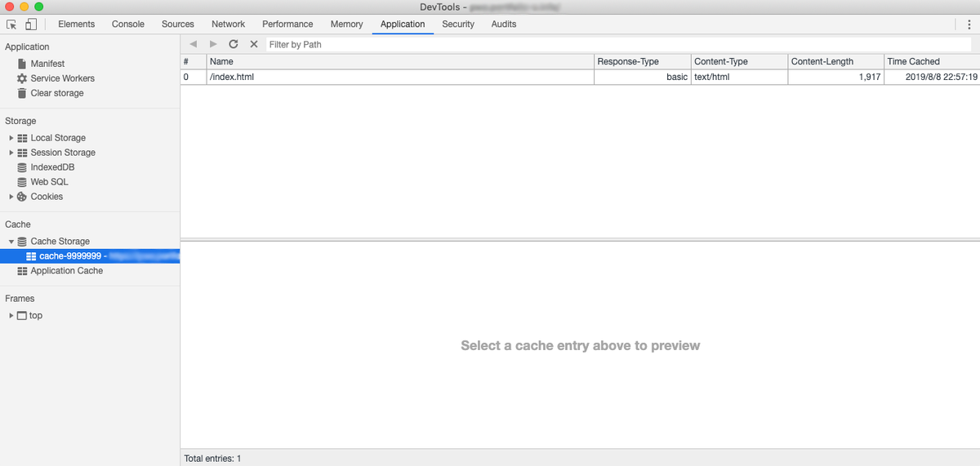Viewport: 980px width, 466px height.
Task: Select the cache-9999999 entry
Action: click(90, 256)
